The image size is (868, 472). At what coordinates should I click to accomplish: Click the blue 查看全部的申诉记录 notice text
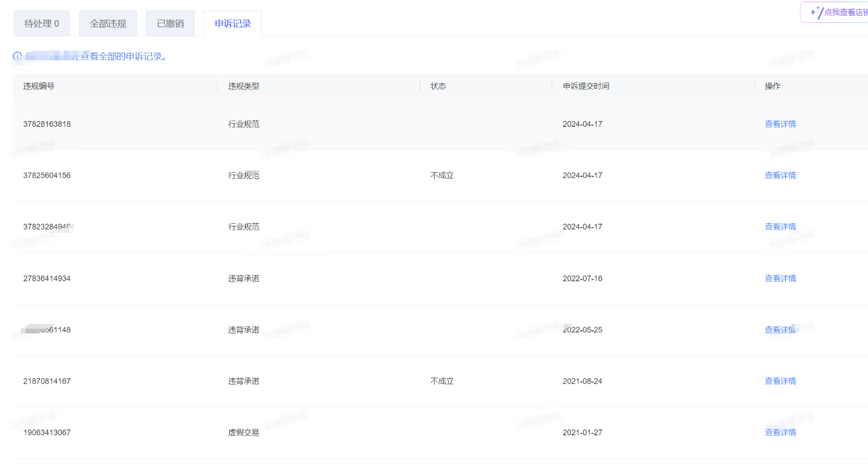(x=123, y=56)
